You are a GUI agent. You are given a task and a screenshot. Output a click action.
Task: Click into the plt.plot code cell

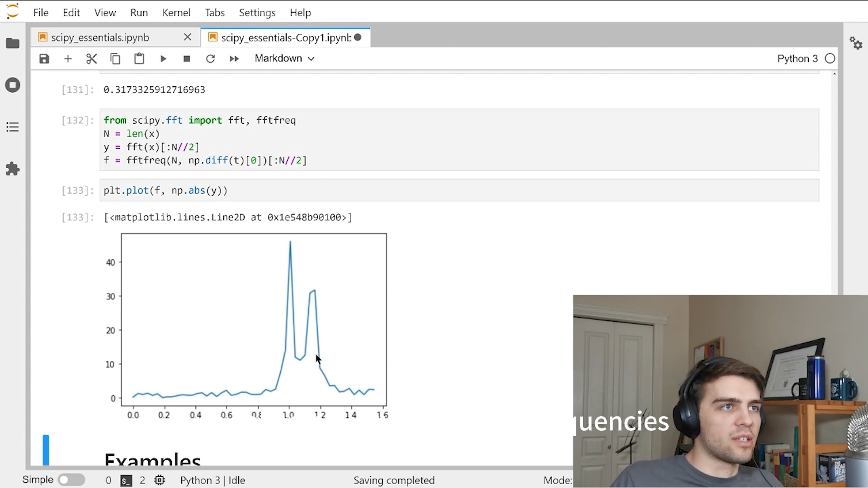(452, 191)
